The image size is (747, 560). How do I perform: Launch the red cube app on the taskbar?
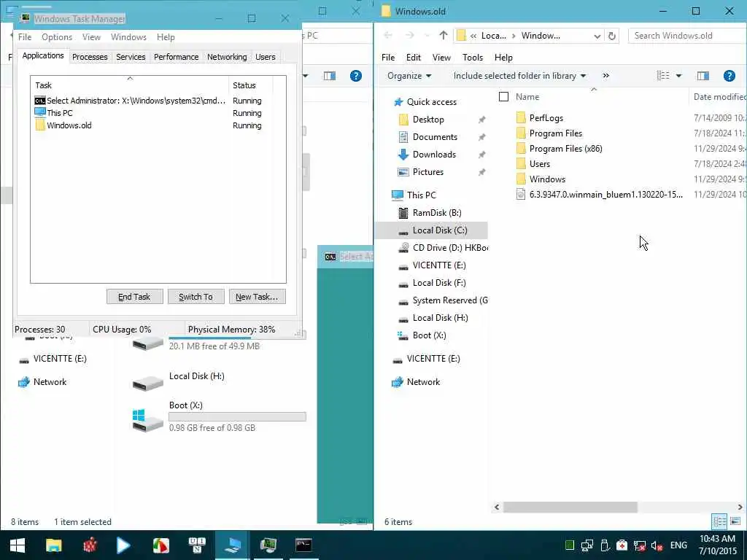click(x=90, y=545)
